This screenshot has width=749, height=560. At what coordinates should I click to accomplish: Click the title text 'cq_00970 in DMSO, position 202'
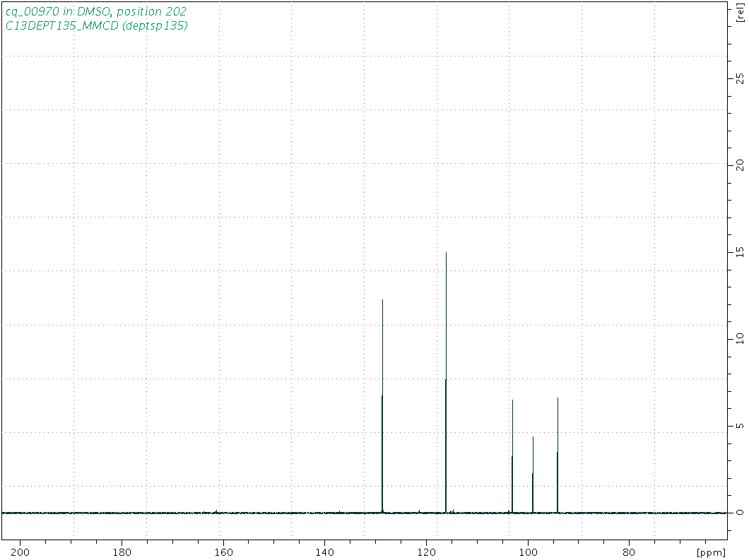(96, 11)
